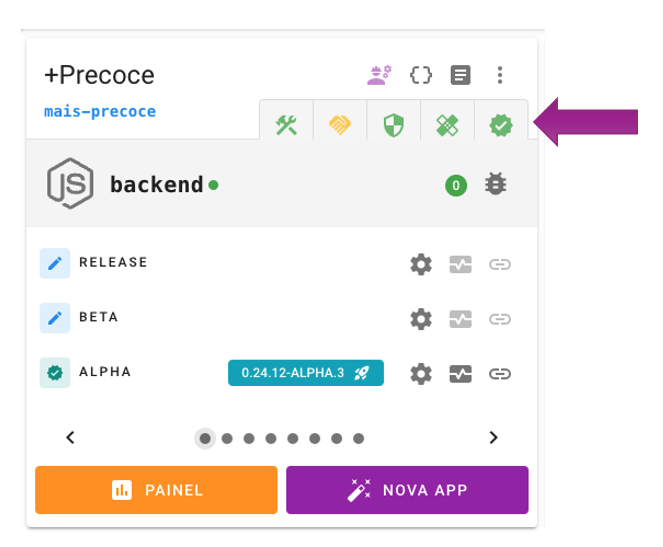Go to next app with right chevron

493,437
